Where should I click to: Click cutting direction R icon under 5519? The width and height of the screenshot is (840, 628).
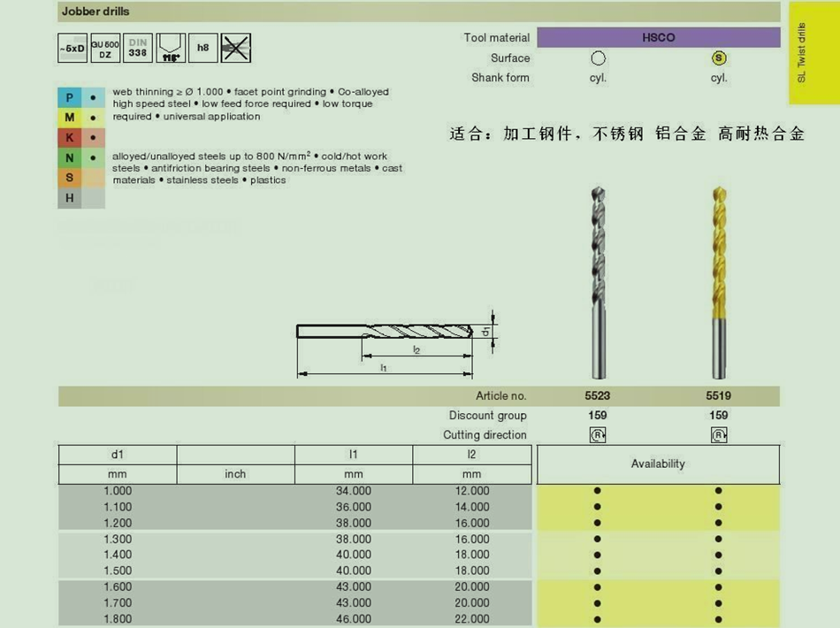(719, 434)
